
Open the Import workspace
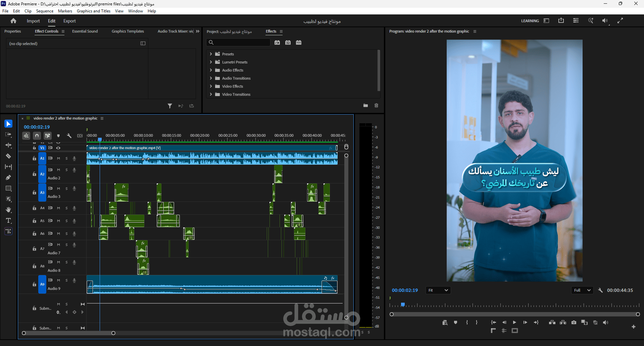(33, 21)
